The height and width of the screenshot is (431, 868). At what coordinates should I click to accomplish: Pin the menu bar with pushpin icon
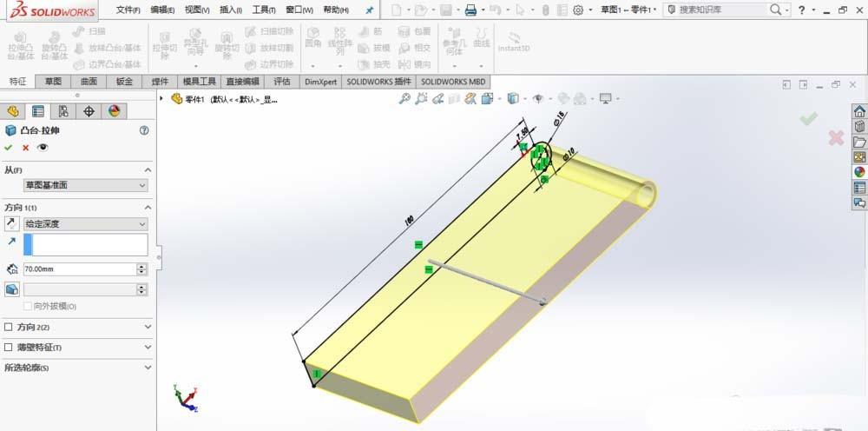tap(370, 10)
